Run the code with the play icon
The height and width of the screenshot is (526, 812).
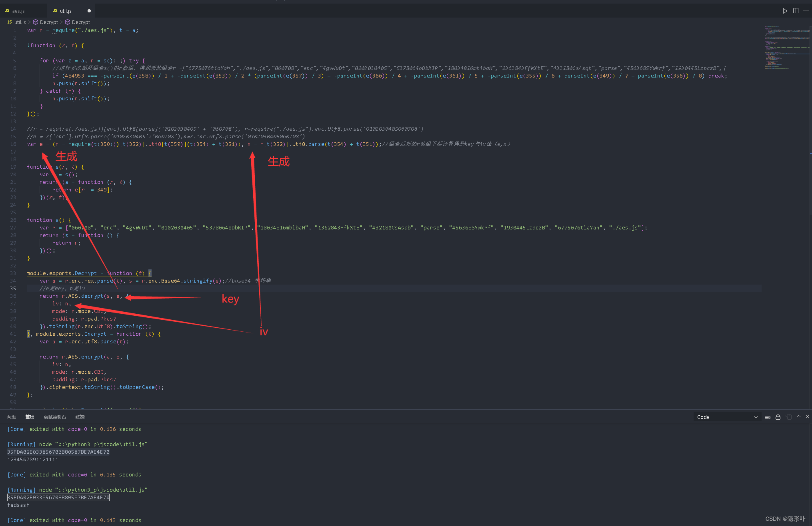[x=785, y=11]
